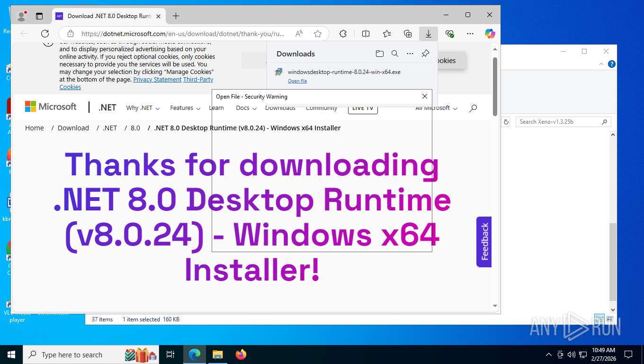Open Collections in Edge toolbar
Screen dimensions: 644x364
click(408, 34)
